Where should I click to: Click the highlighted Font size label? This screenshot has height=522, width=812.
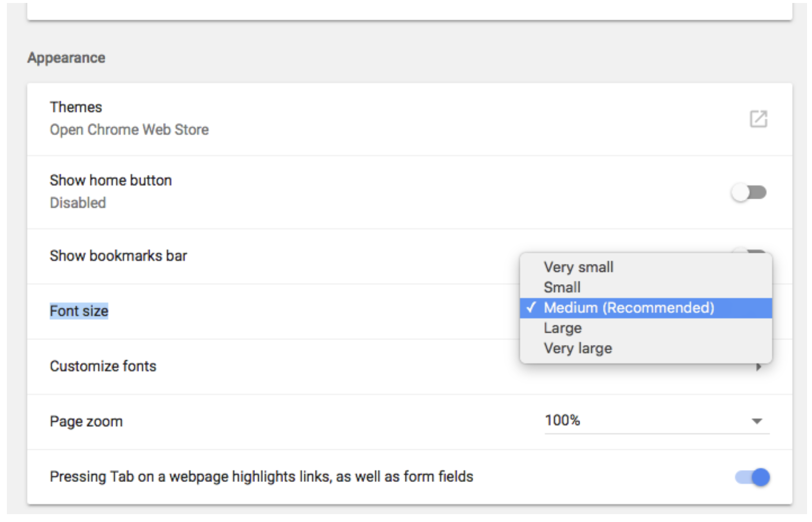coord(79,311)
